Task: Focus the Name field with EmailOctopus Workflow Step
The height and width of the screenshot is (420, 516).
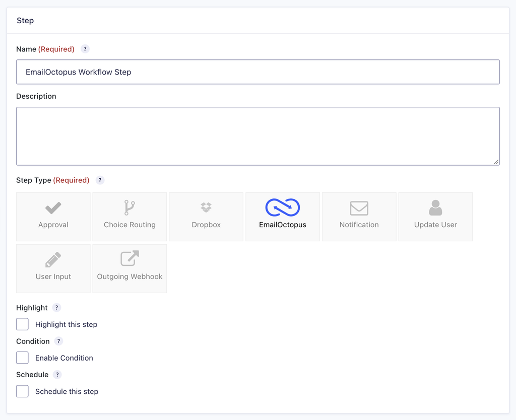Action: pyautogui.click(x=258, y=72)
